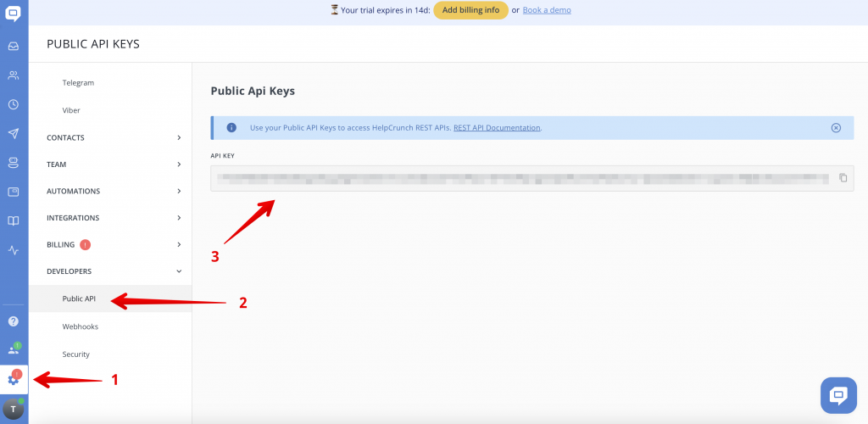Open the knowledge base book icon
The height and width of the screenshot is (424, 868).
pos(14,220)
